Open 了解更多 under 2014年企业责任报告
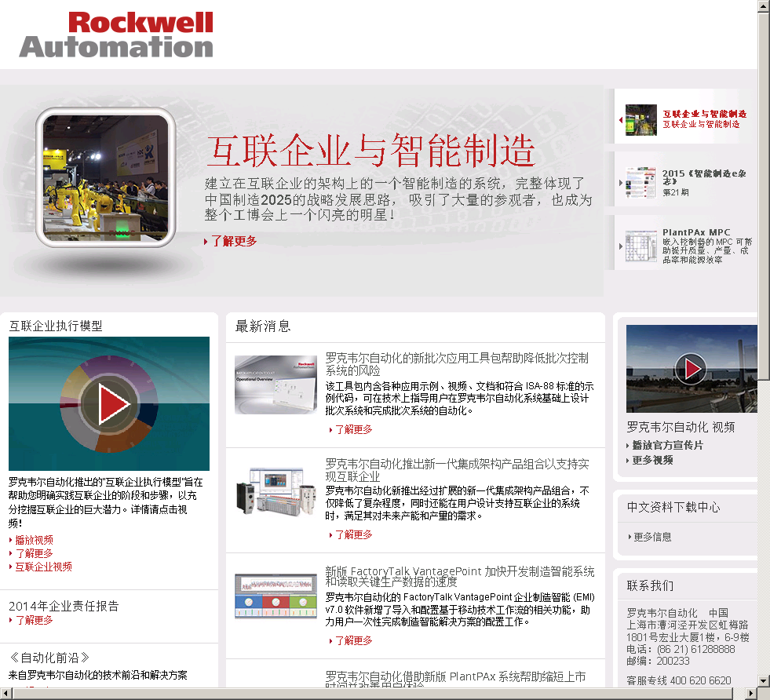Image resolution: width=770 pixels, height=700 pixels. pos(34,620)
